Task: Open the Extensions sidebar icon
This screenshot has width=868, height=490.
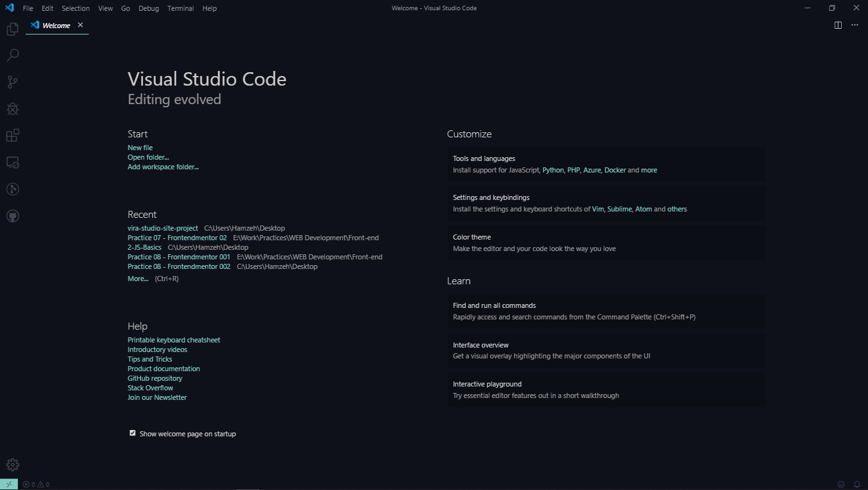Action: [12, 135]
